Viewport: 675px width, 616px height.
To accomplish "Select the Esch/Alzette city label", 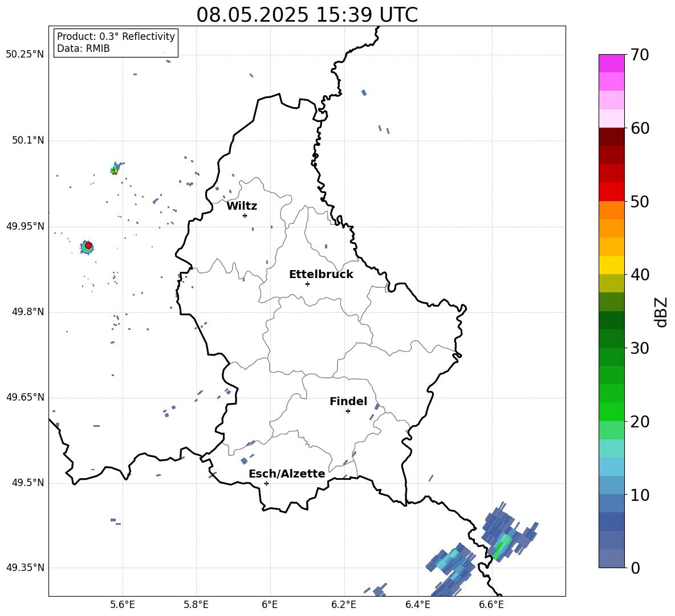I will (287, 474).
